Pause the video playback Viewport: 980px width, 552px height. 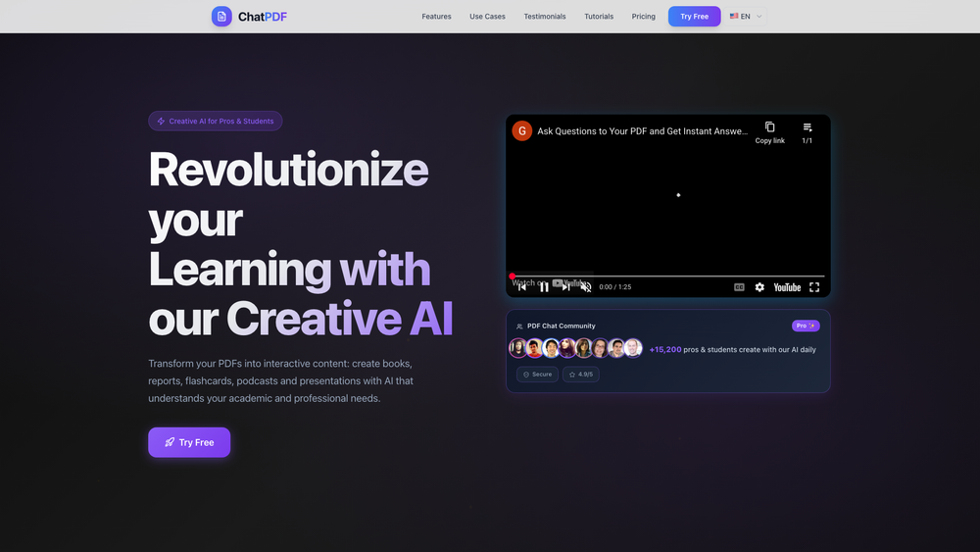pyautogui.click(x=544, y=287)
